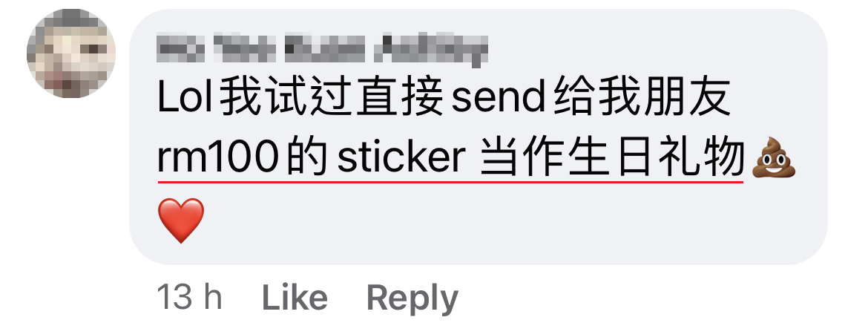Click the phrase "我试过直接" in the comment

pyautogui.click(x=332, y=99)
